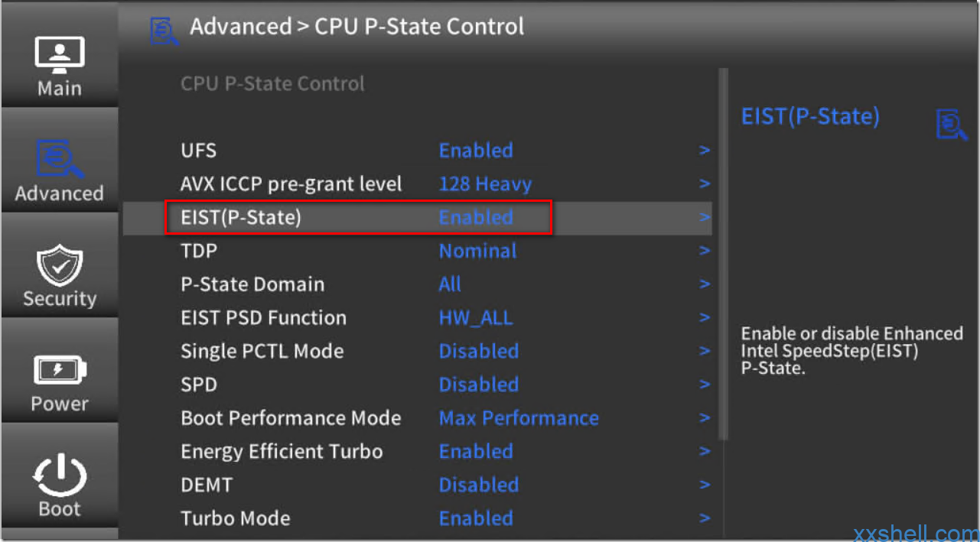
Task: Click Energy Efficient Turbo label
Action: [x=282, y=452]
